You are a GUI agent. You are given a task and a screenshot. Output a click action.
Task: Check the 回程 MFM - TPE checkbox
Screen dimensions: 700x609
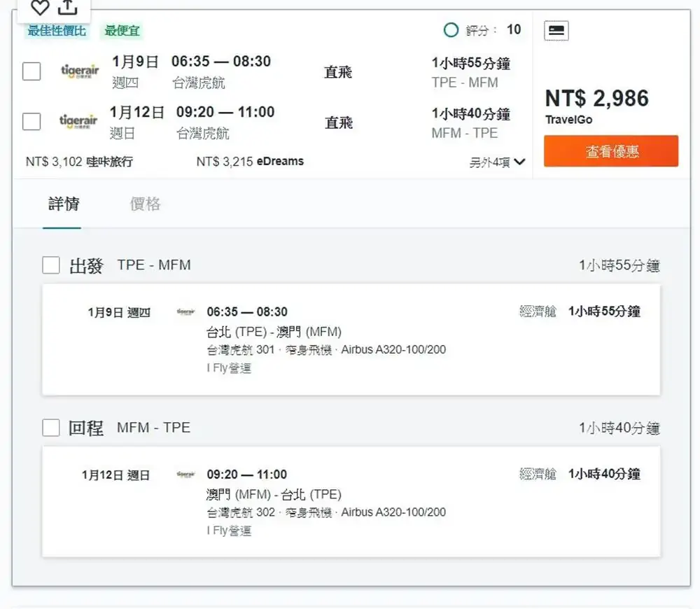tap(51, 427)
